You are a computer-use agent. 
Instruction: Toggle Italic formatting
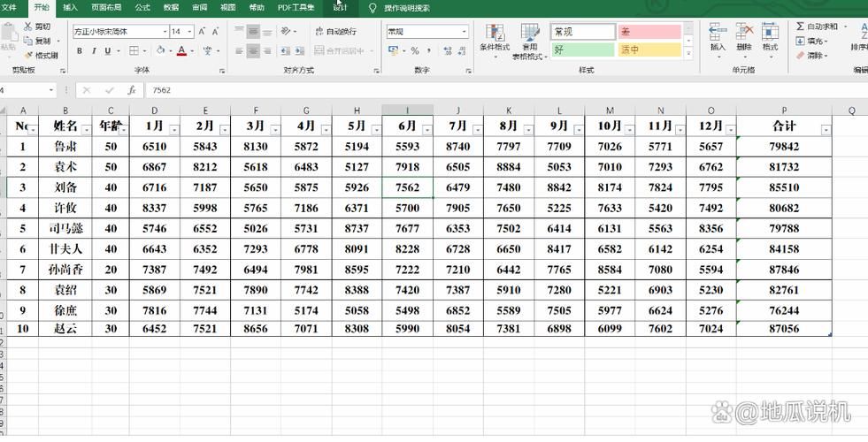94,51
